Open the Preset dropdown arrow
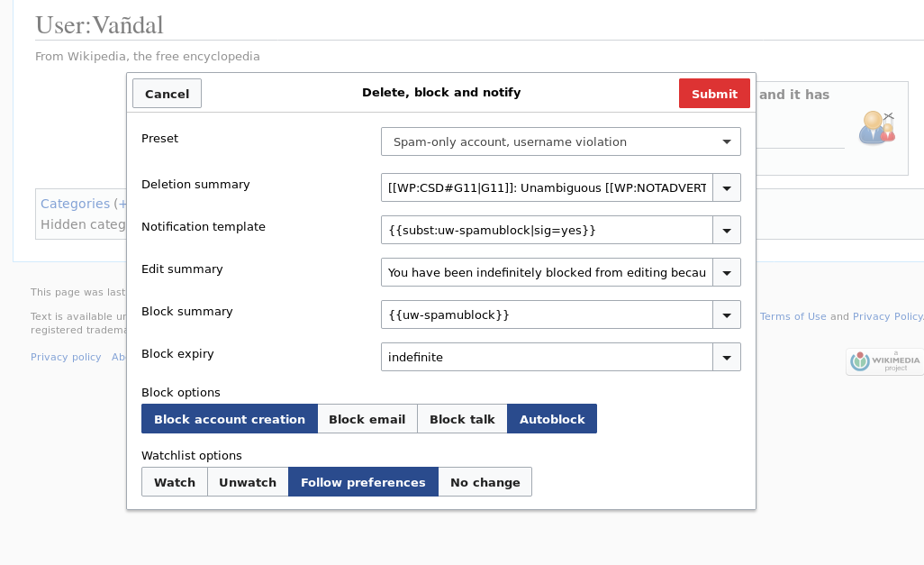 [726, 141]
